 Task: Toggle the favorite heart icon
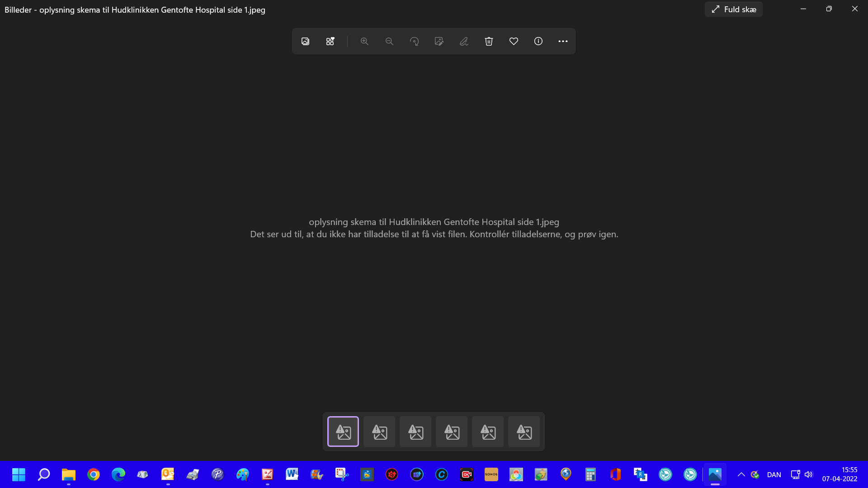pyautogui.click(x=514, y=41)
